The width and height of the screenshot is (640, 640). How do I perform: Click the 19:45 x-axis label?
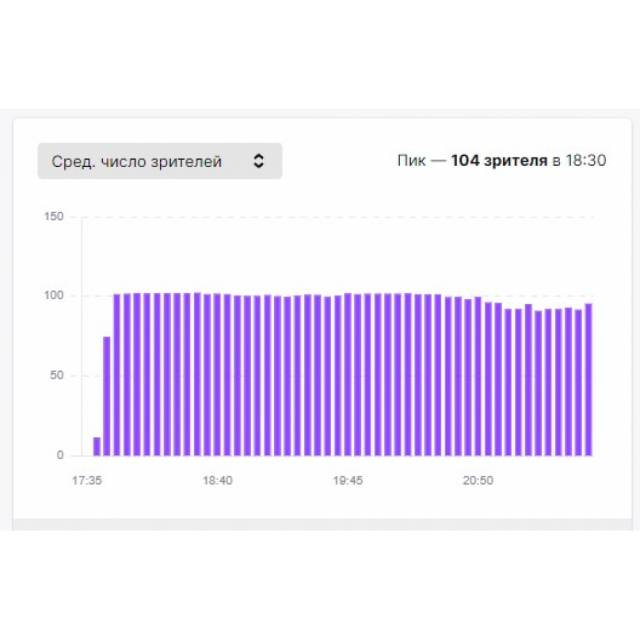(348, 480)
